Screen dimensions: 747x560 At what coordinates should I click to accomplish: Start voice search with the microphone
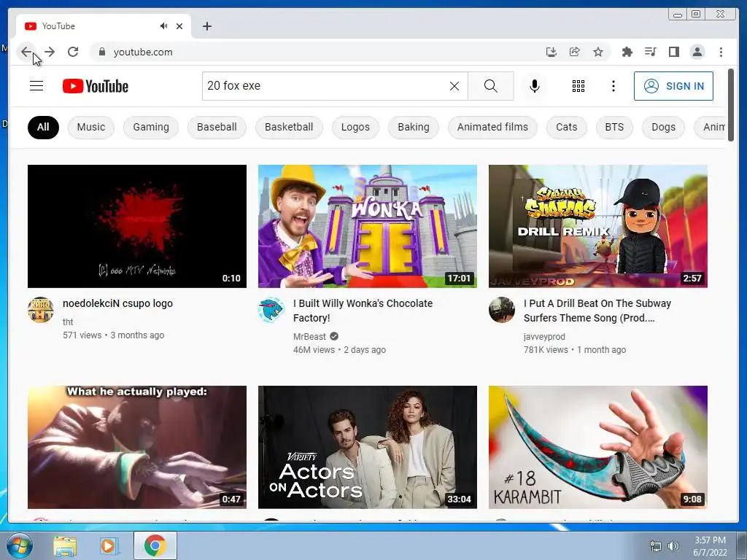pos(535,86)
